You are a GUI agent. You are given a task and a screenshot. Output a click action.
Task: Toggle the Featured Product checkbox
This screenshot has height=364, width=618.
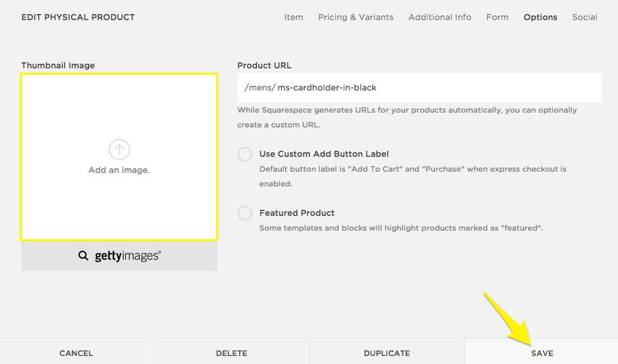pyautogui.click(x=245, y=213)
